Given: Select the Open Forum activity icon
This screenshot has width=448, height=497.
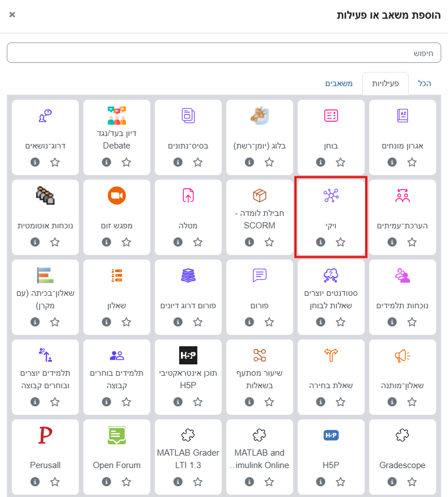Looking at the screenshot, I should (117, 435).
